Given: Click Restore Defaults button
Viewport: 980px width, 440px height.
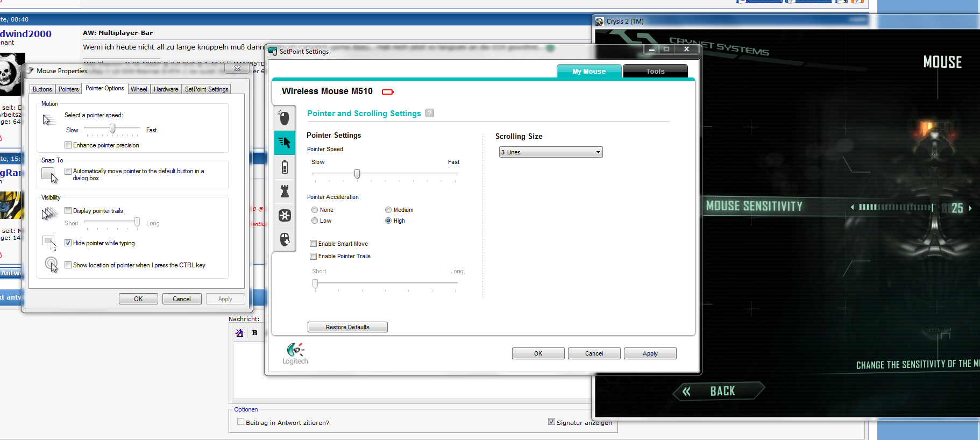Looking at the screenshot, I should pyautogui.click(x=347, y=327).
